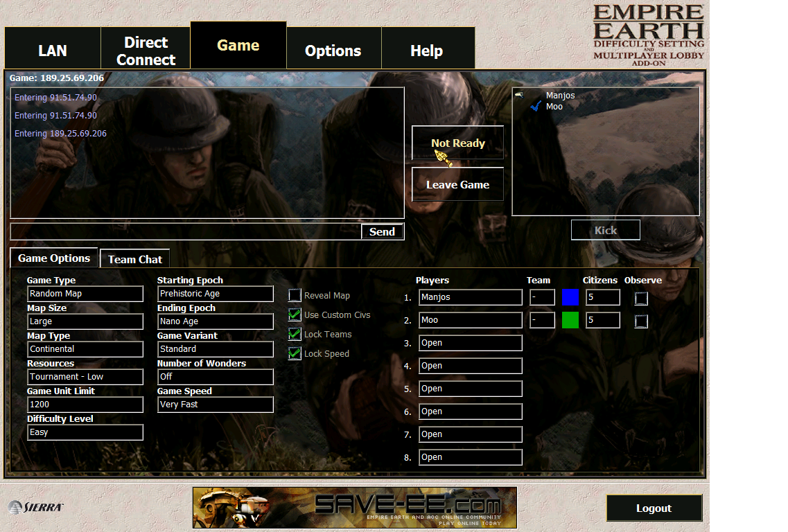The width and height of the screenshot is (788, 532).
Task: Open the Team Chat tab
Action: point(135,259)
